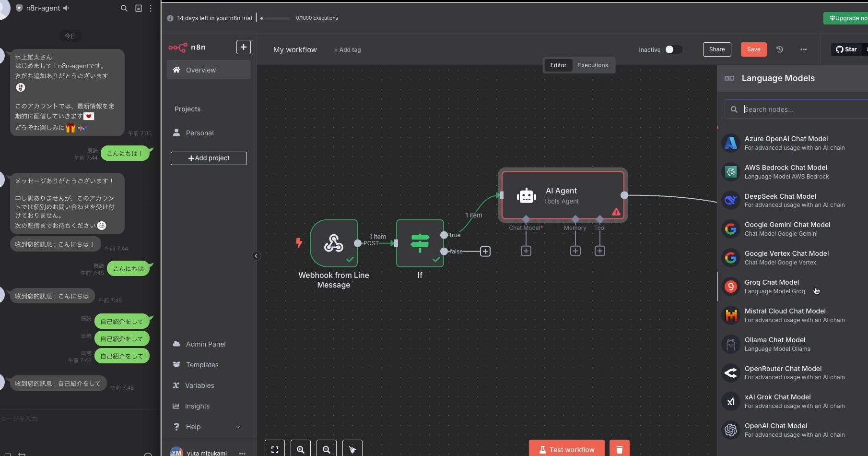Screen dimensions: 868x456
Task: Click AI Agent output connector
Action: pos(624,195)
